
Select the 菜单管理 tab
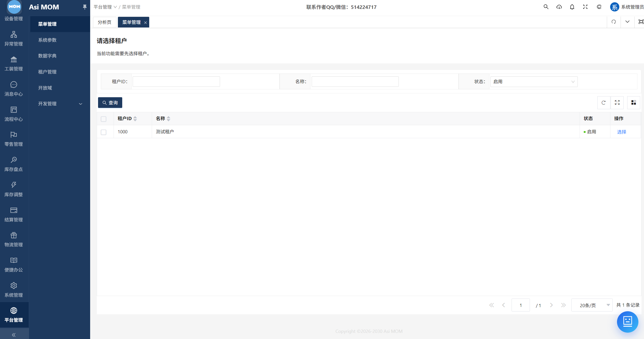point(131,22)
